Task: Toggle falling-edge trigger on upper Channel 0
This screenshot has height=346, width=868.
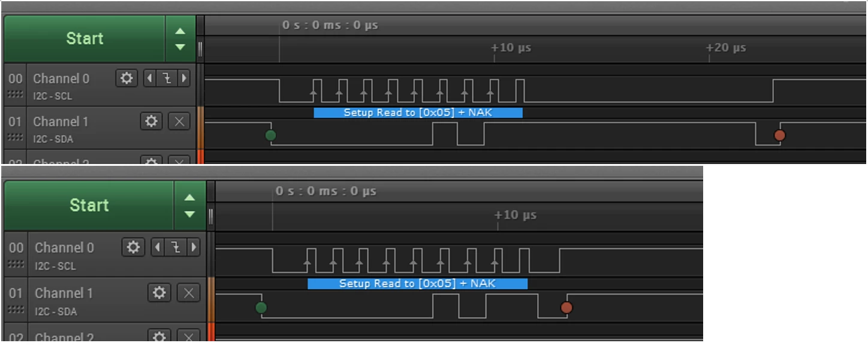Action: 167,78
